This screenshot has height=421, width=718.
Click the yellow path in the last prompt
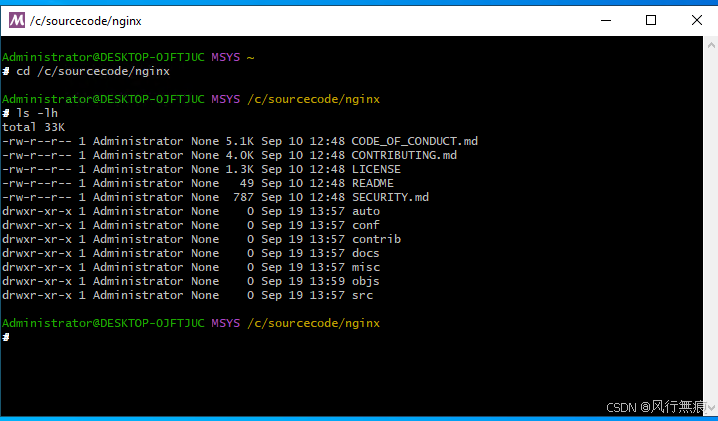[313, 323]
